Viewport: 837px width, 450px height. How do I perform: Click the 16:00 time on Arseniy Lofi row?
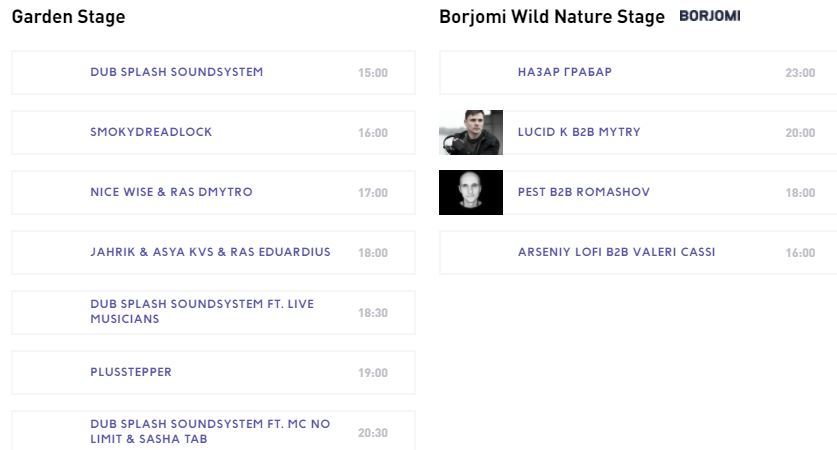coord(801,253)
